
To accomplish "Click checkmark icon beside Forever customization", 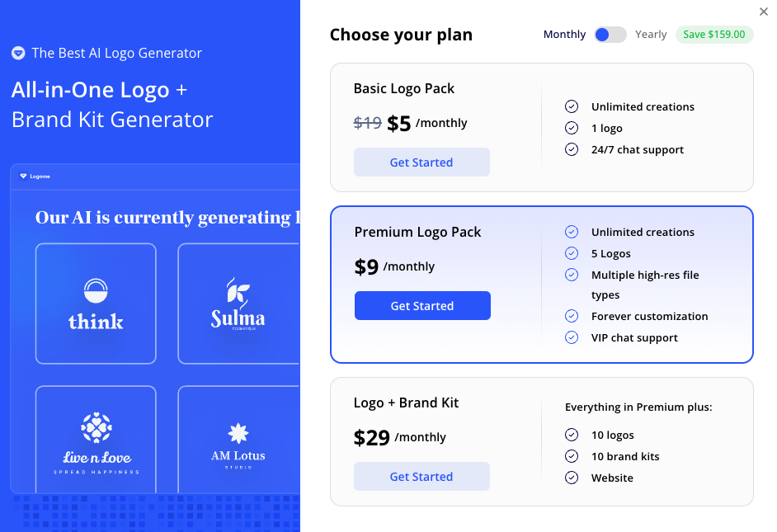I will (571, 316).
